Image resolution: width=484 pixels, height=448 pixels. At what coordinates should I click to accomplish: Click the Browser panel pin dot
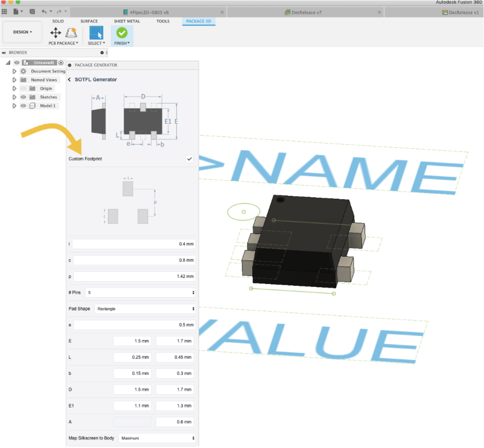point(102,53)
